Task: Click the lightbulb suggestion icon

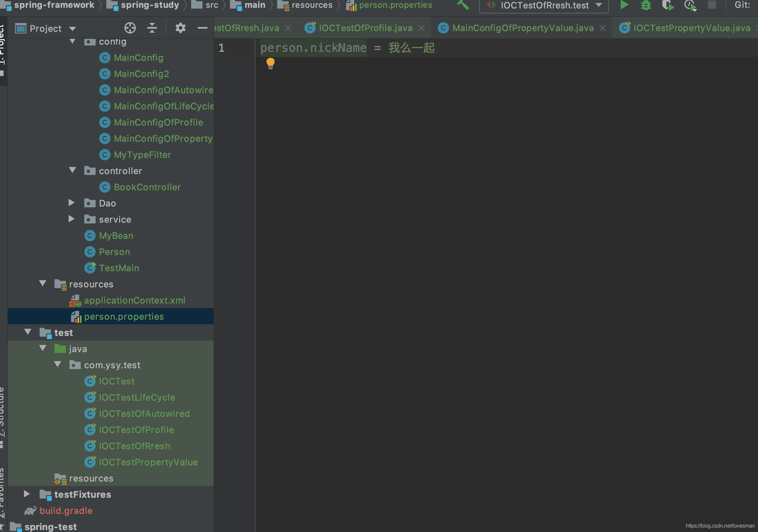Action: click(x=271, y=63)
